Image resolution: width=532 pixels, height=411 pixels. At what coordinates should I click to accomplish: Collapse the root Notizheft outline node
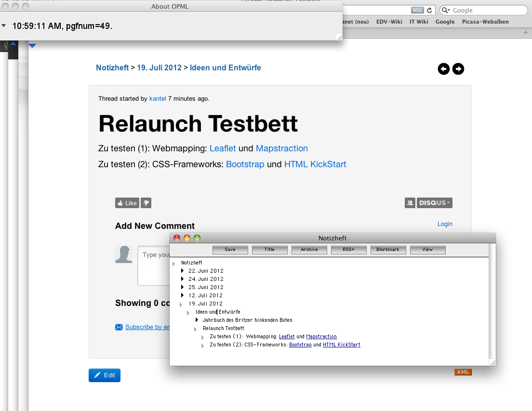(x=173, y=264)
